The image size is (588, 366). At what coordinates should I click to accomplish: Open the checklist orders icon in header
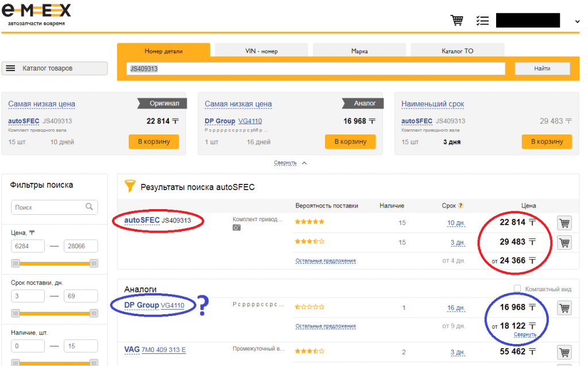482,21
